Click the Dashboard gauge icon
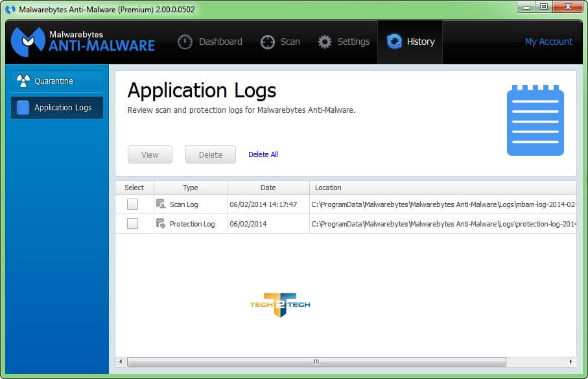588x379 pixels. [185, 42]
